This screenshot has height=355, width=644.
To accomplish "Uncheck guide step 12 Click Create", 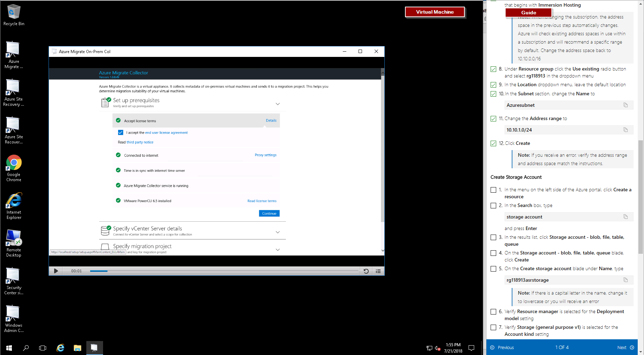I will 493,143.
